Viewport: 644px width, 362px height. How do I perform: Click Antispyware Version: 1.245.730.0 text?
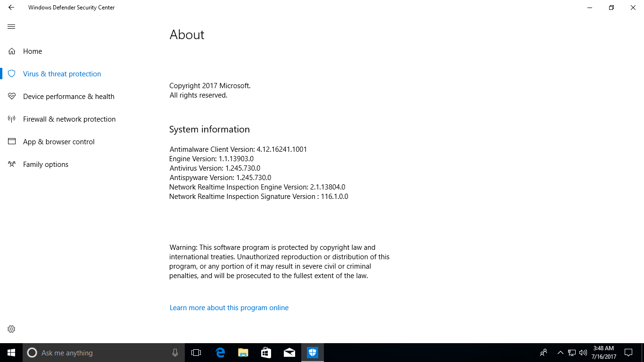220,177
